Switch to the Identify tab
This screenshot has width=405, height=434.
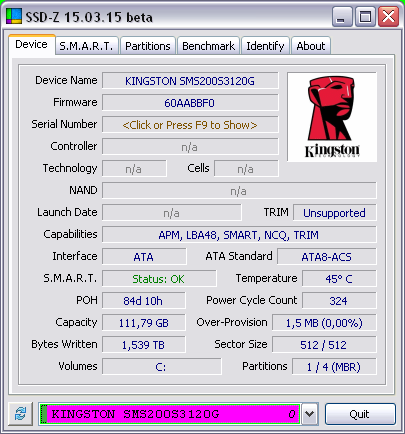(x=265, y=46)
